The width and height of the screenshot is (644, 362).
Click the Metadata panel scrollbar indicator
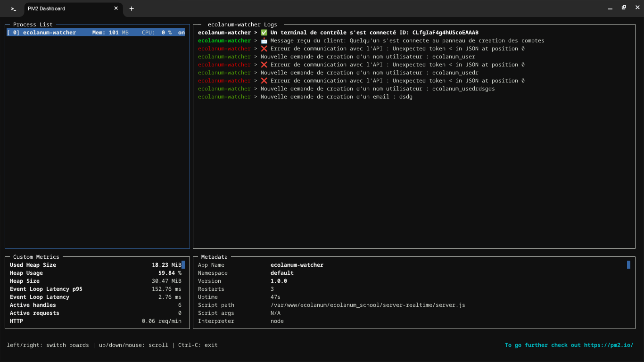[x=628, y=265]
